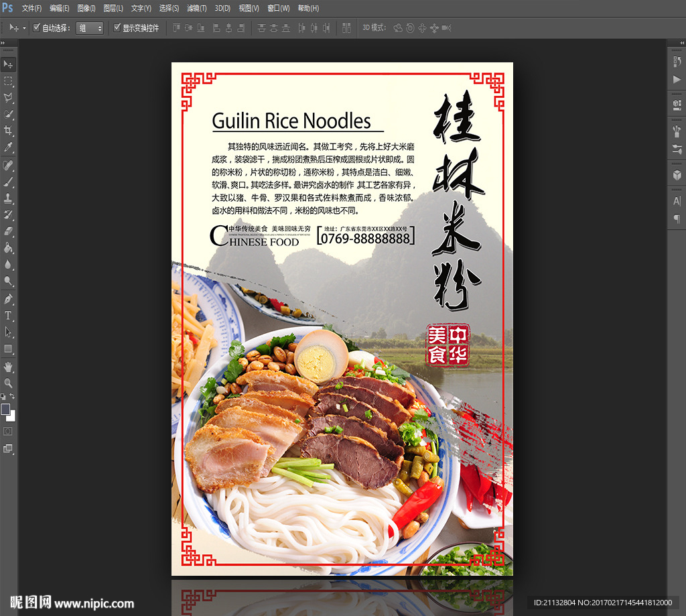Screen dimensions: 686x616
Task: Open the 视图(V) menu
Action: 249,8
